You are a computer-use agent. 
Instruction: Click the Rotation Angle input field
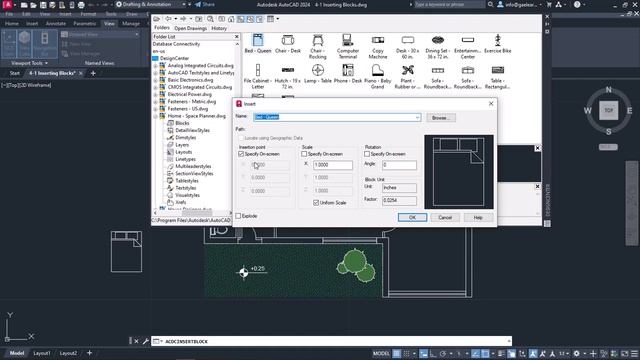tap(399, 165)
